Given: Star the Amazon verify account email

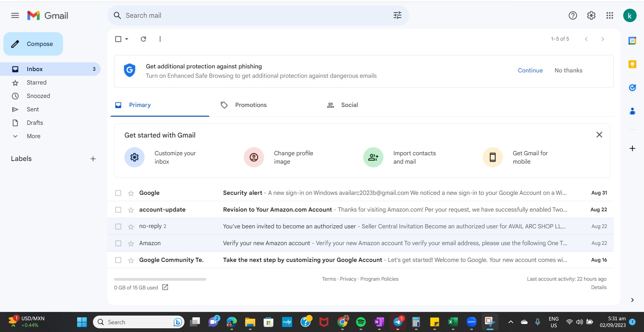Looking at the screenshot, I should 131,243.
